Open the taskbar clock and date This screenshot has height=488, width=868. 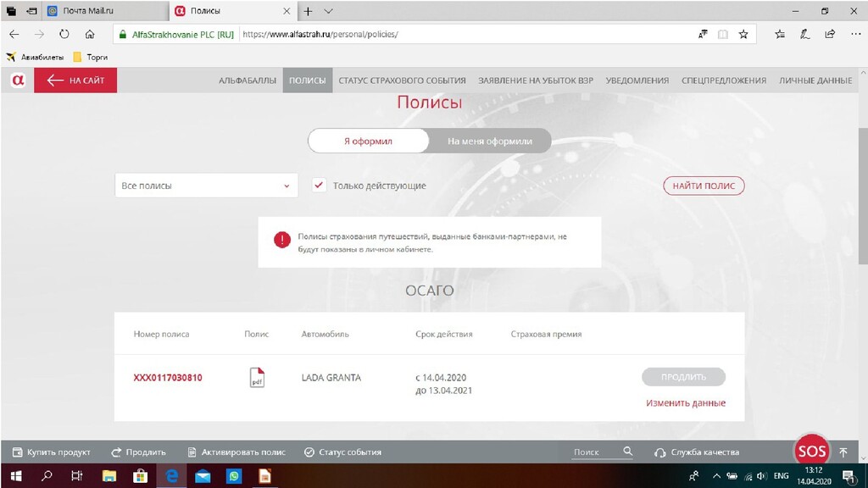(814, 476)
